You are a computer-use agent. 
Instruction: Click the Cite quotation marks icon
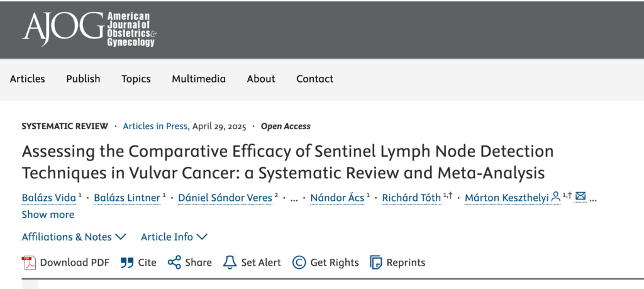click(127, 263)
